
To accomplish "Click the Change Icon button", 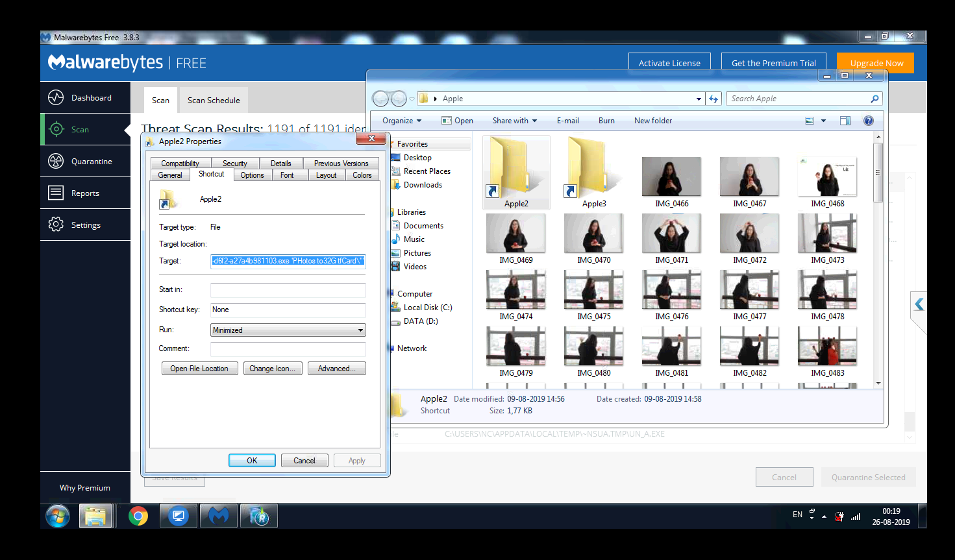I will pyautogui.click(x=272, y=369).
